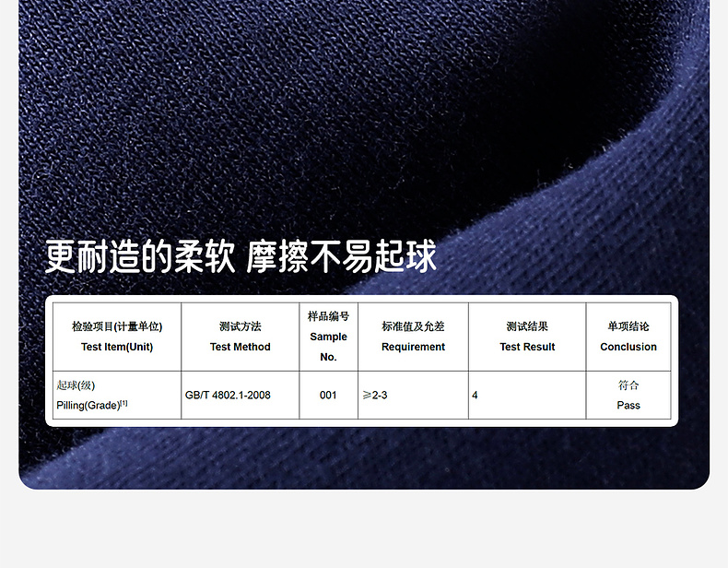Viewport: 728px width, 568px height.
Task: Select the Test Item(Unit) header cell
Action: [x=117, y=337]
